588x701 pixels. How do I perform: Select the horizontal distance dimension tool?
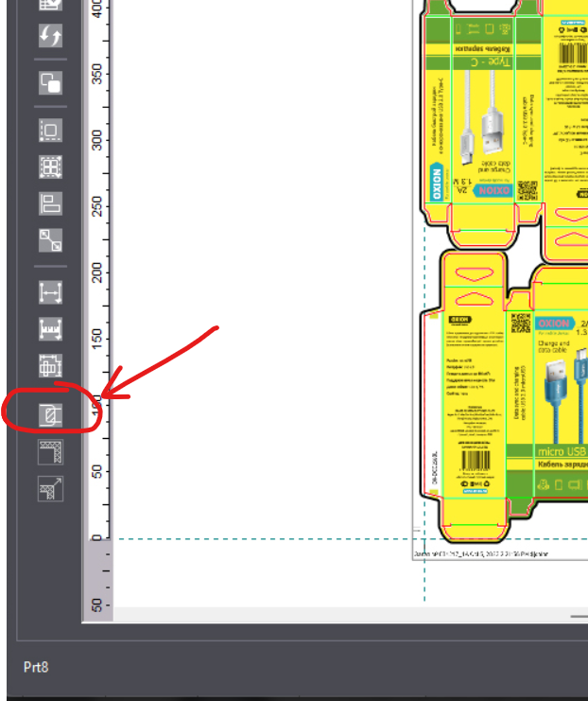click(50, 292)
